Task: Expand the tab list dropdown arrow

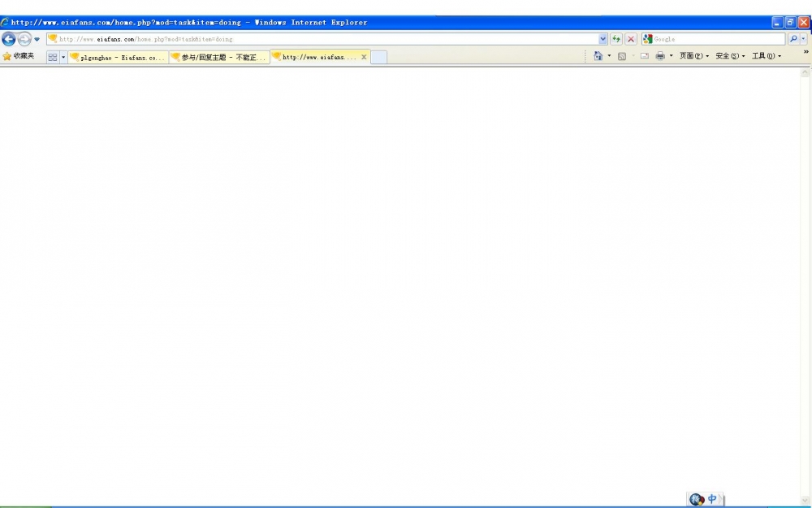Action: pos(63,57)
